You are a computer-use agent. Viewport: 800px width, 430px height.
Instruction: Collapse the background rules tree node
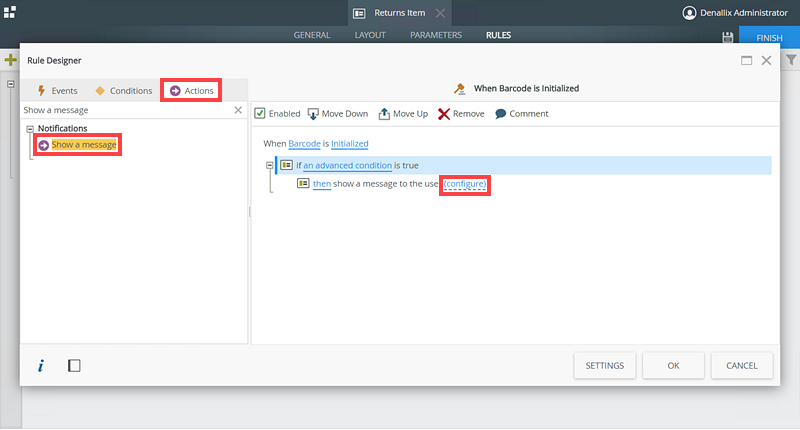11,84
